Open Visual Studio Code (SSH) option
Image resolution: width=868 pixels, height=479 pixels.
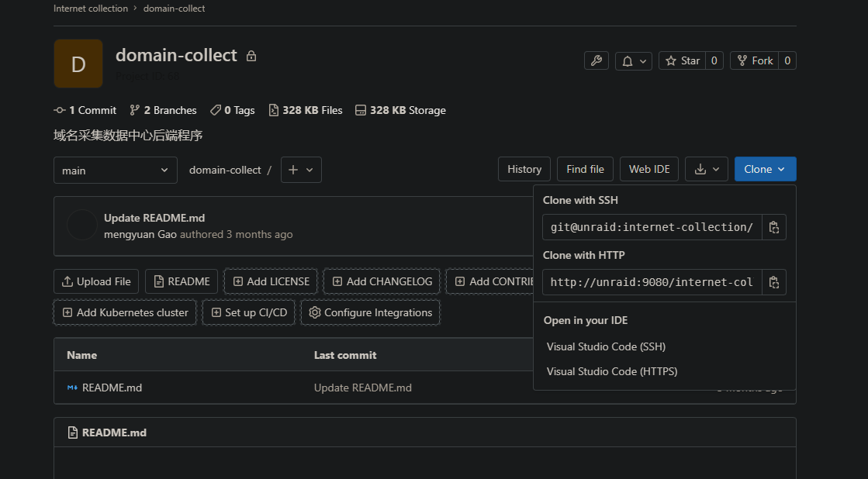tap(606, 346)
